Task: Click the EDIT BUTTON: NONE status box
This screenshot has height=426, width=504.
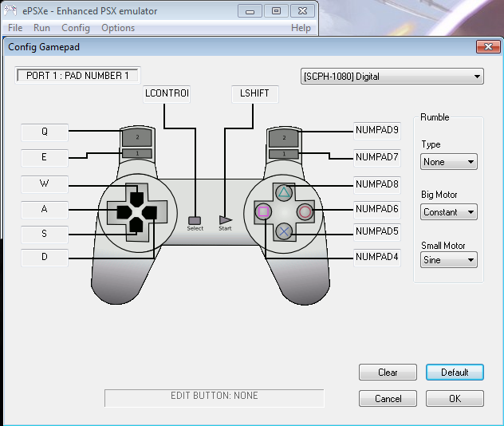Action: (x=214, y=398)
